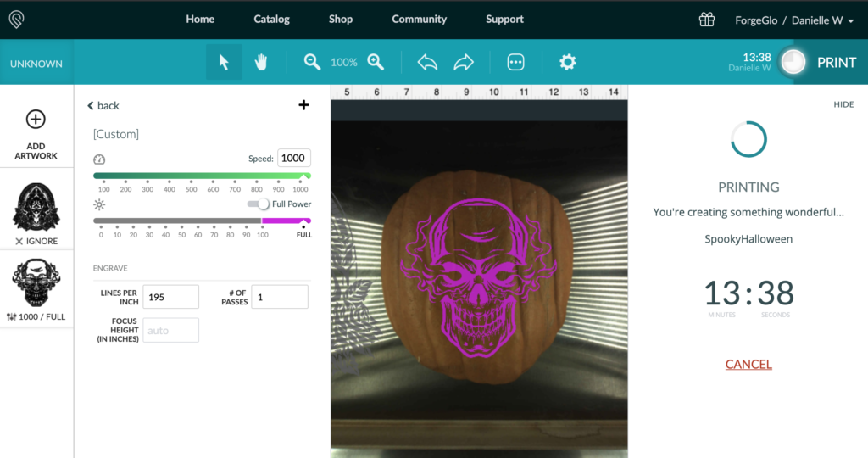
Task: Click the X IGNORE label
Action: pos(36,241)
